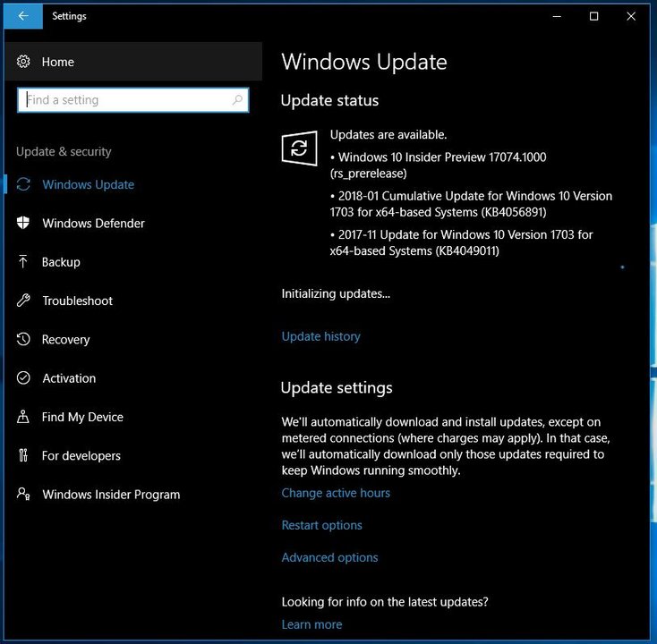The width and height of the screenshot is (657, 644).
Task: Click the Activation checkmark circle icon
Action: [23, 377]
